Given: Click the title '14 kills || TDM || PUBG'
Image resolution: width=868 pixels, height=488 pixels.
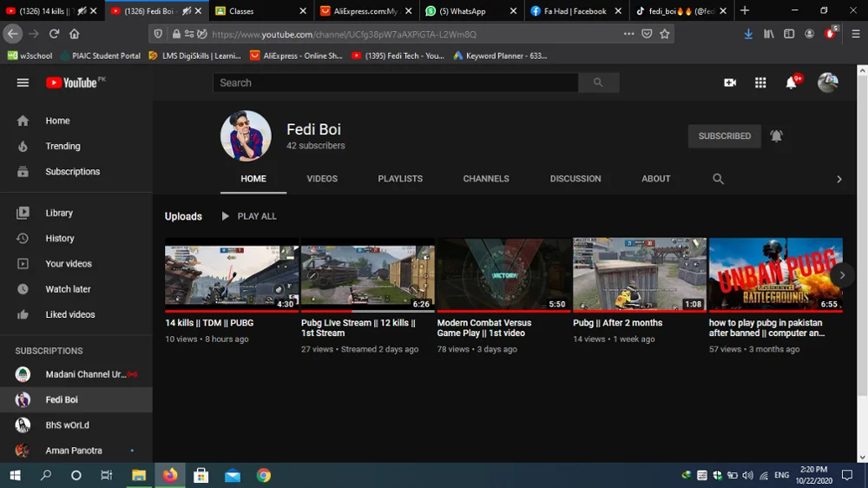Looking at the screenshot, I should tap(209, 323).
